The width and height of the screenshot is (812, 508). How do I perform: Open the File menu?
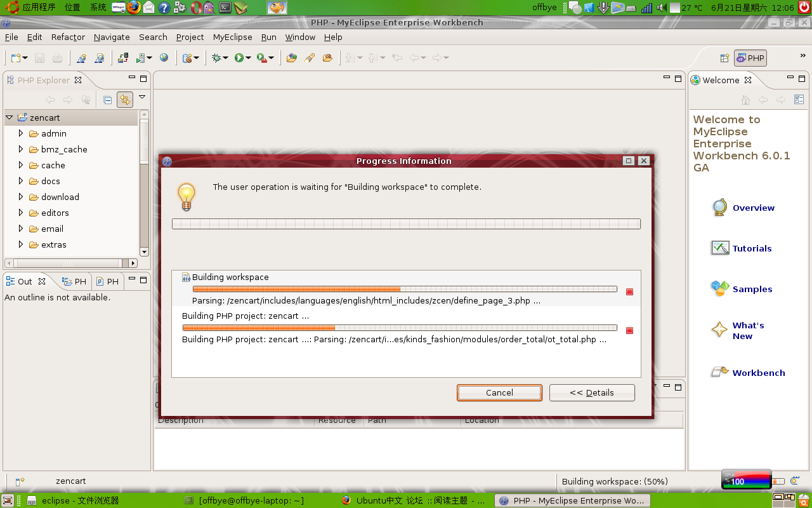[x=11, y=37]
